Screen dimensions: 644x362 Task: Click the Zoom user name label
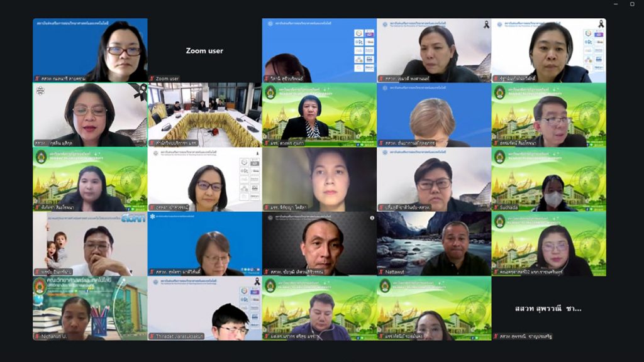[x=167, y=79]
